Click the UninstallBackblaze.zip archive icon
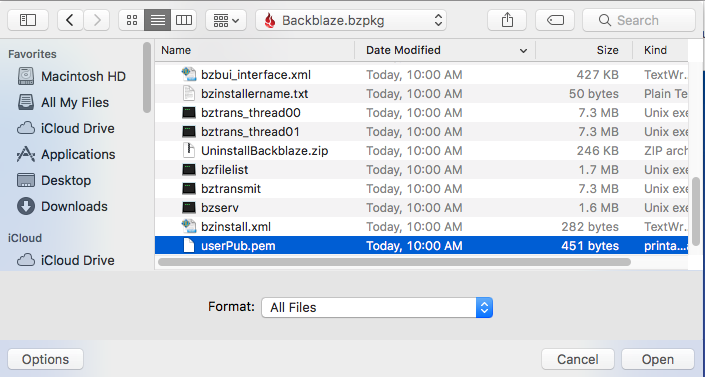The image size is (705, 377). coord(189,151)
